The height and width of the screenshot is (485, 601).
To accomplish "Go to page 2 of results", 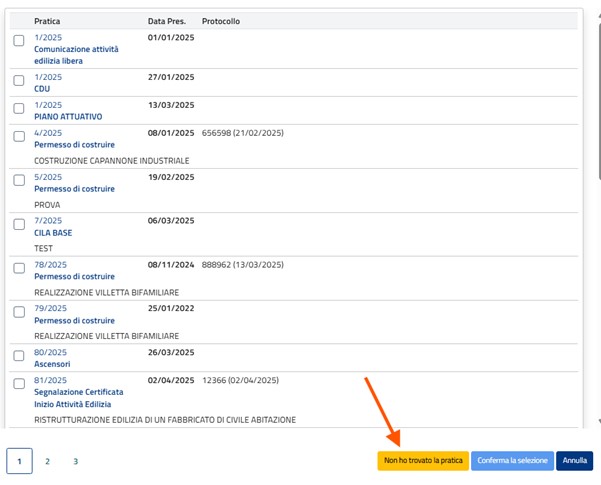I will click(x=47, y=461).
